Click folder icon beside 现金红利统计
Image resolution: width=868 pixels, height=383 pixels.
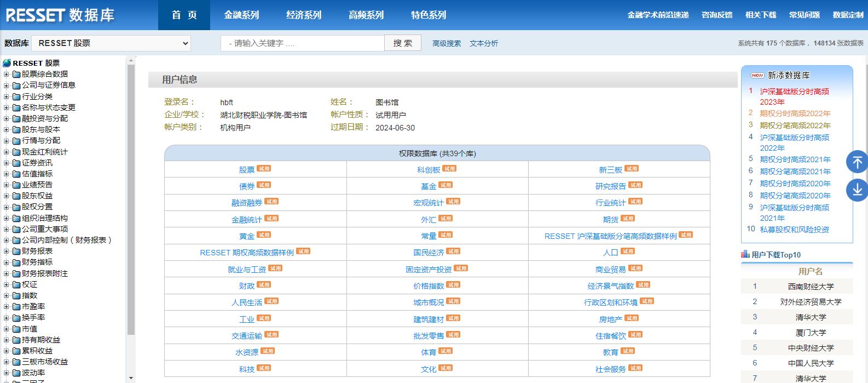click(16, 152)
